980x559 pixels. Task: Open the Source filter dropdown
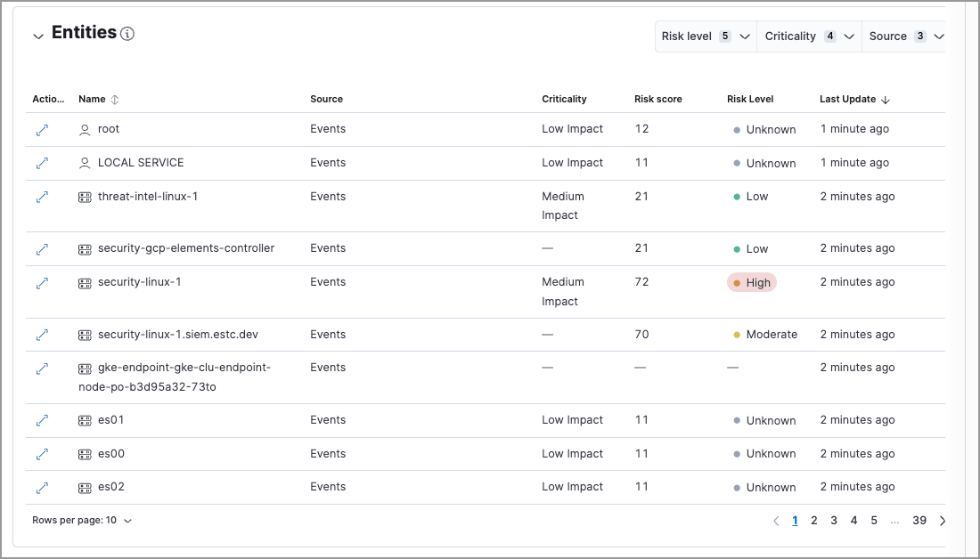(x=905, y=36)
